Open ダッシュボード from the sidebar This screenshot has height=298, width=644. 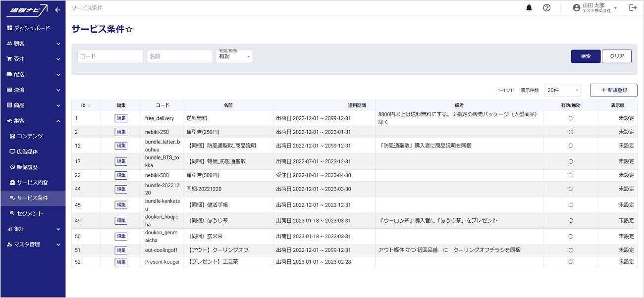coord(32,28)
